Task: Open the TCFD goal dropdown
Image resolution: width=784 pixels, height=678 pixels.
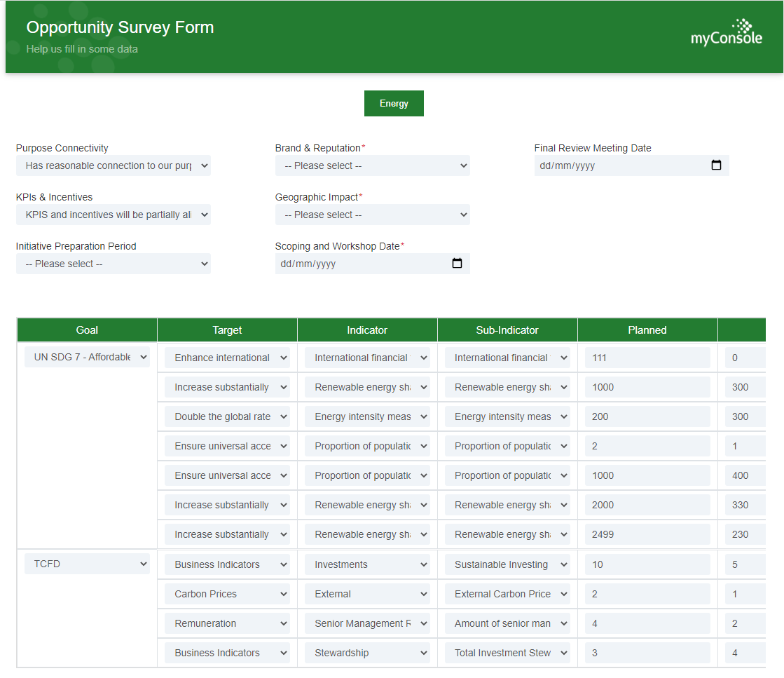Action: (x=87, y=564)
